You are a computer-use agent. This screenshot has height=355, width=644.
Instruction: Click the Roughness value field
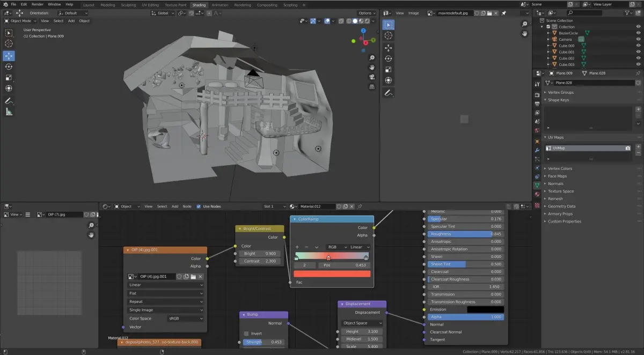pyautogui.click(x=465, y=234)
